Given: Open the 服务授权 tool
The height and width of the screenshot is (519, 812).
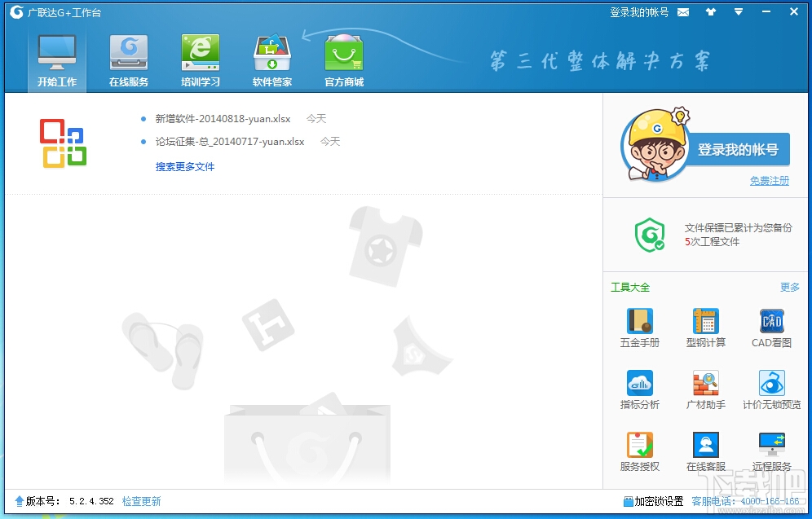Looking at the screenshot, I should [639, 451].
